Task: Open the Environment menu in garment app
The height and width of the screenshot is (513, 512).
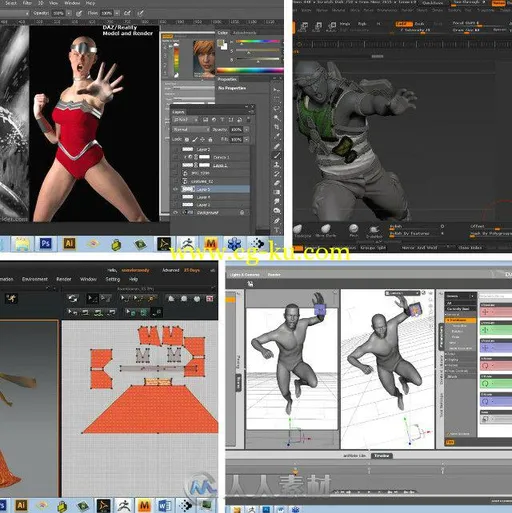Action: pos(35,279)
